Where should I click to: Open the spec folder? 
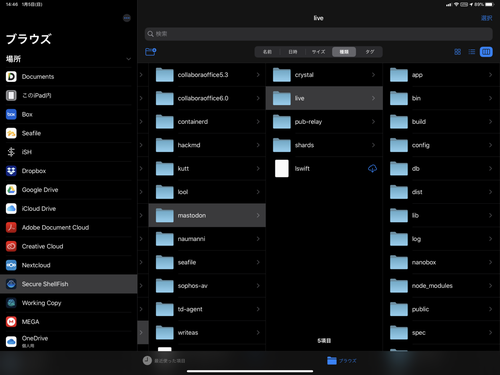[x=442, y=333]
